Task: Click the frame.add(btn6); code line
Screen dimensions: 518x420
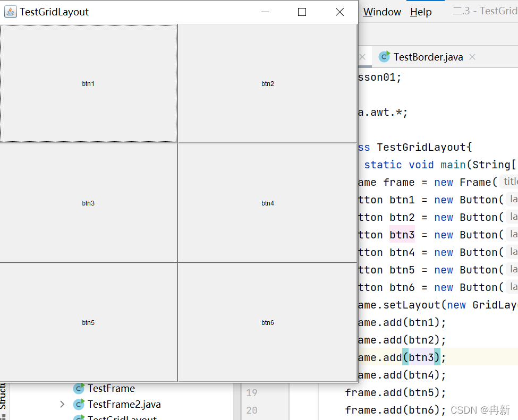Action: pyautogui.click(x=395, y=410)
